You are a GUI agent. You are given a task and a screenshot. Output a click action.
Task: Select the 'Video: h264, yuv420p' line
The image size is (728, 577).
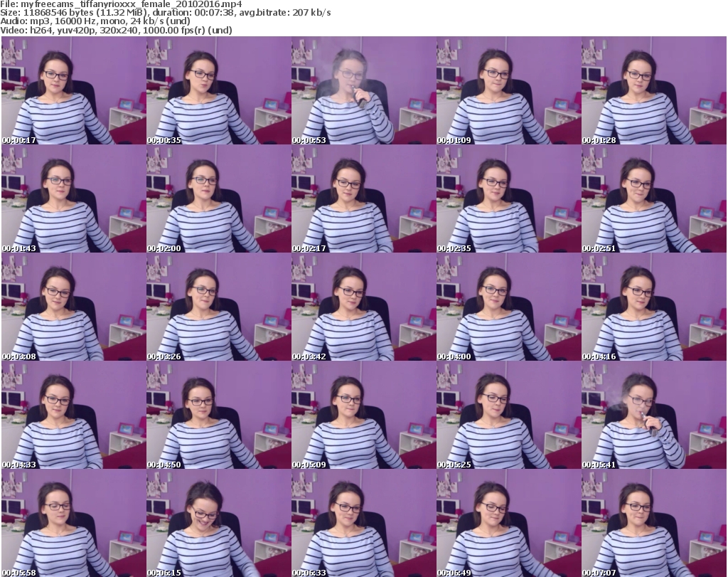pyautogui.click(x=116, y=30)
